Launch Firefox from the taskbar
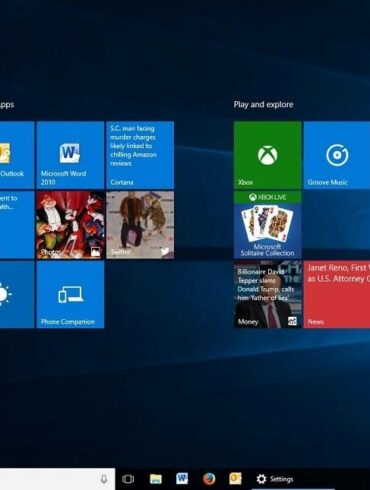 pyautogui.click(x=209, y=479)
